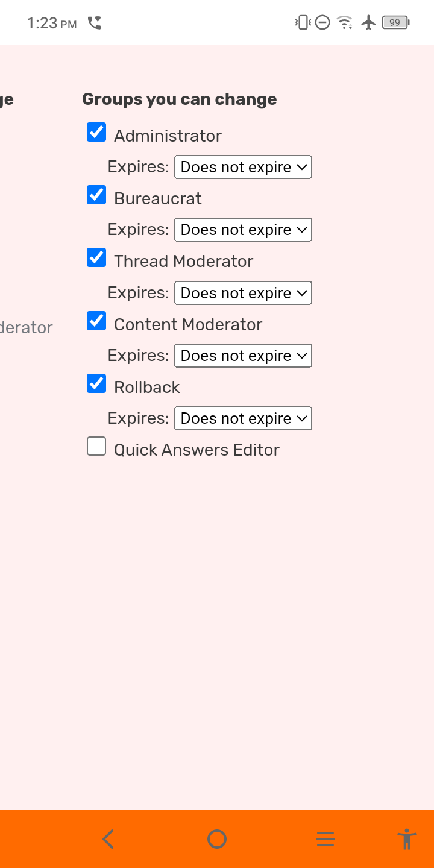Tap the airplane mode status icon
Screen dimensions: 434x868
[x=368, y=23]
